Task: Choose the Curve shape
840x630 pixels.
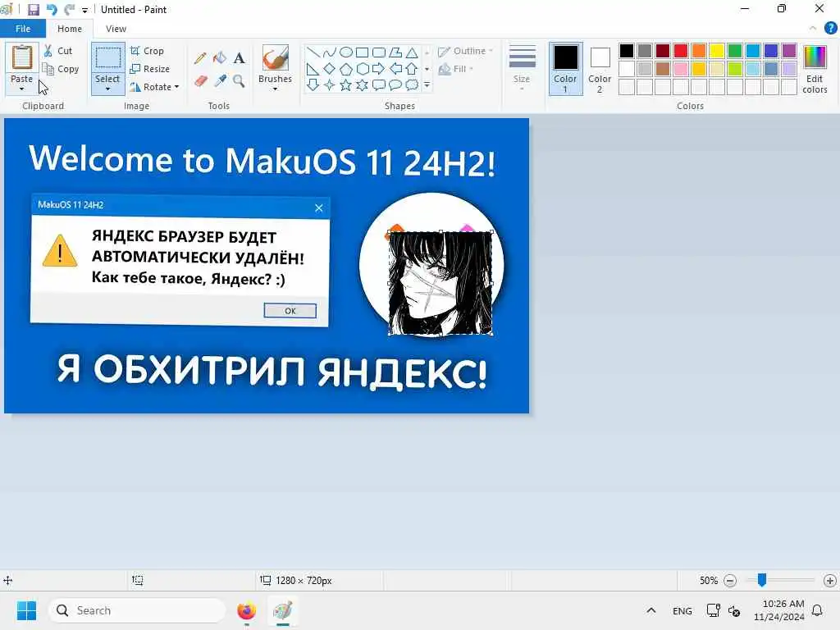Action: click(x=330, y=52)
